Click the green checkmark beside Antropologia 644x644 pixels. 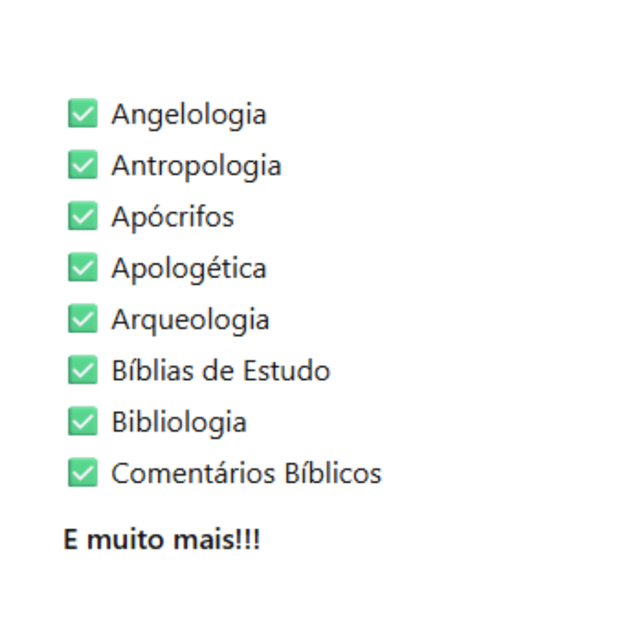click(82, 164)
